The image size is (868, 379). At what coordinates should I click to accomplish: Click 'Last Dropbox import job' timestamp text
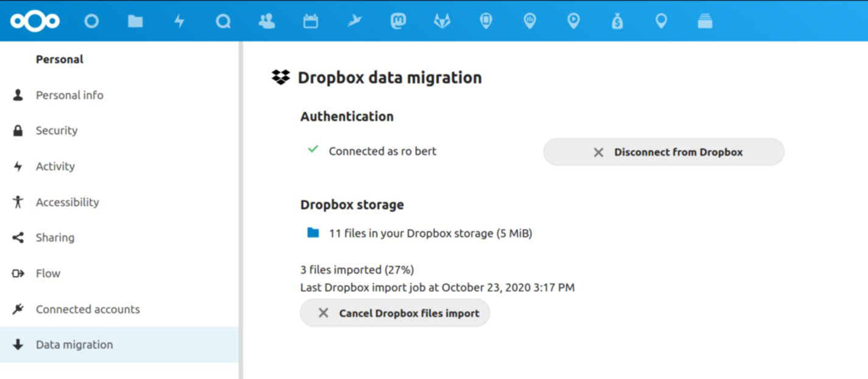pyautogui.click(x=437, y=287)
